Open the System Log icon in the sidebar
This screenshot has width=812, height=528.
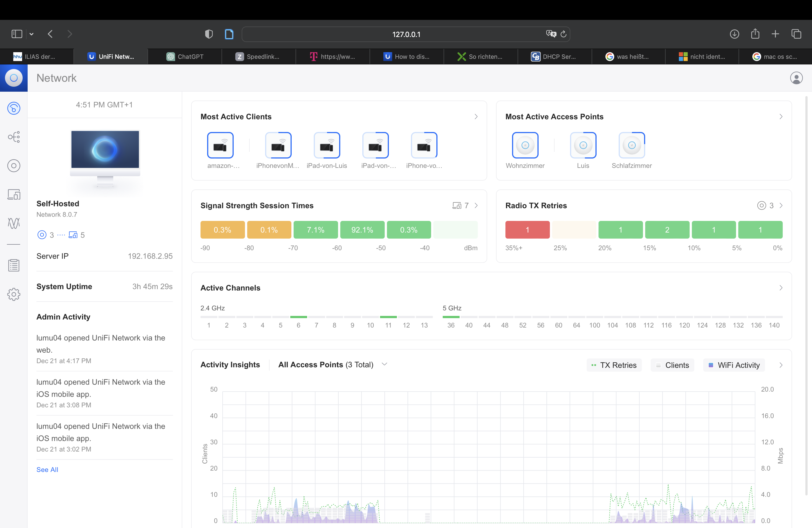14,265
